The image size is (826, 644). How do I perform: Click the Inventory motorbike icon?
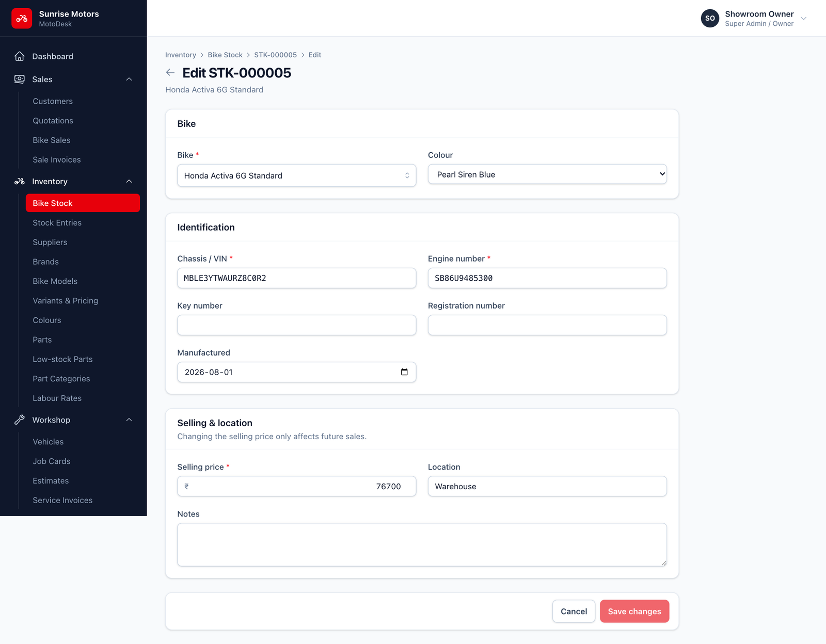coord(20,181)
